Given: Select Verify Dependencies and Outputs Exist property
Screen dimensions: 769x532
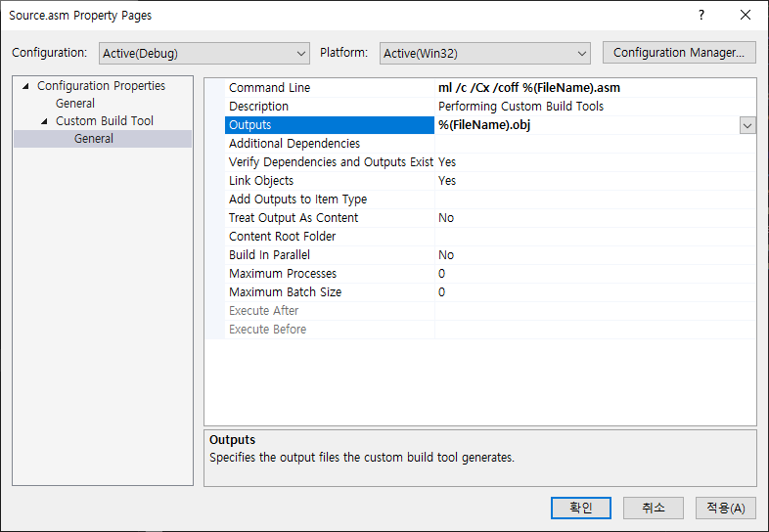Looking at the screenshot, I should click(x=331, y=162).
